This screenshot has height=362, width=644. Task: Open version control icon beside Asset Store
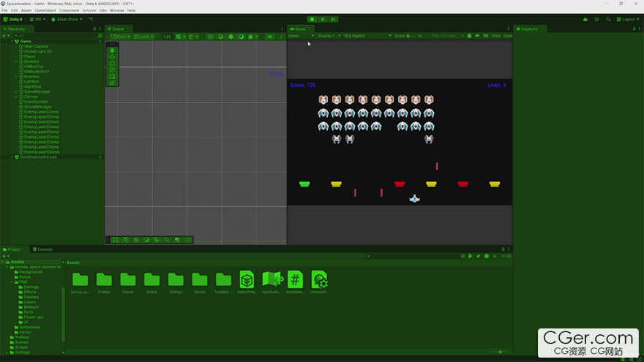pos(91,19)
